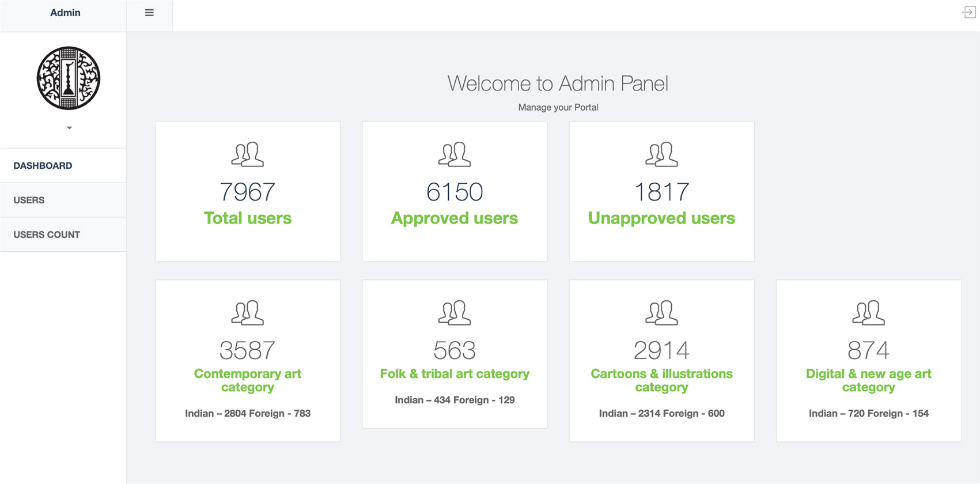Open the Approved users label
The image size is (980, 484).
pyautogui.click(x=455, y=218)
